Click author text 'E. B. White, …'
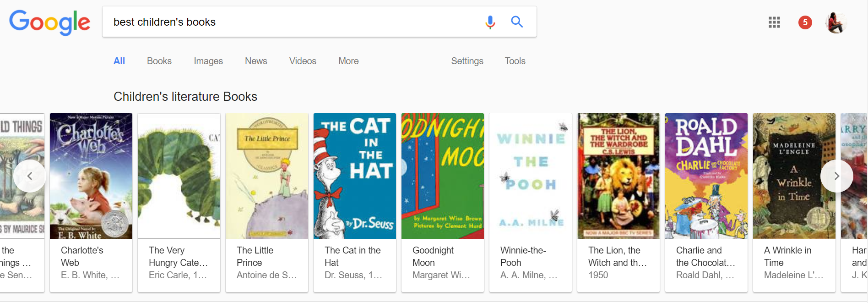 click(x=90, y=275)
